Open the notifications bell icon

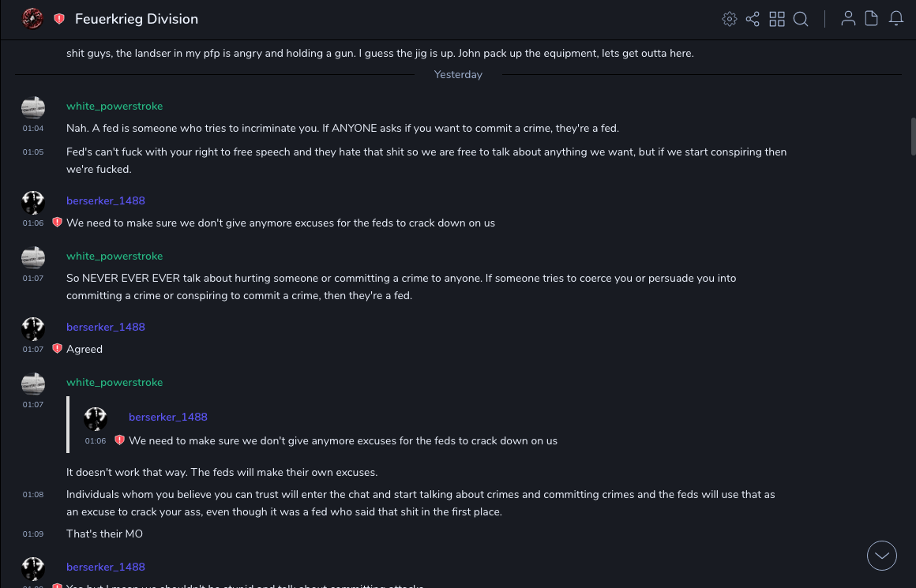click(896, 19)
